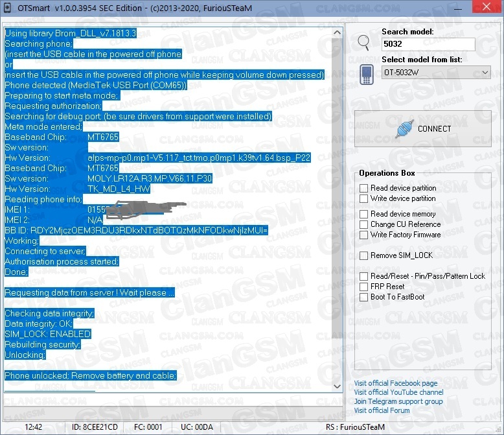Click status bar FC: 0001
This screenshot has height=435, width=504.
[148, 427]
